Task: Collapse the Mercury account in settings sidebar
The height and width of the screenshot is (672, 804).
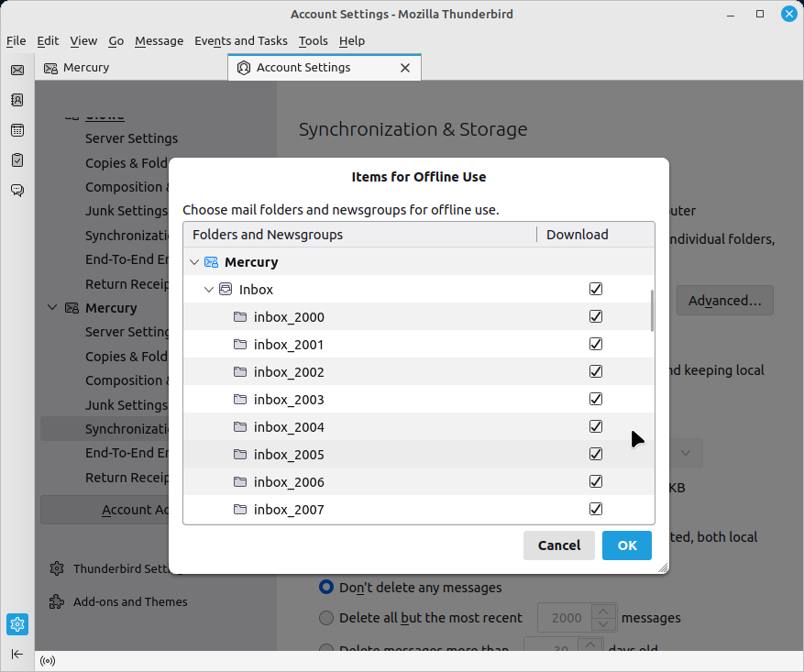Action: coord(52,308)
